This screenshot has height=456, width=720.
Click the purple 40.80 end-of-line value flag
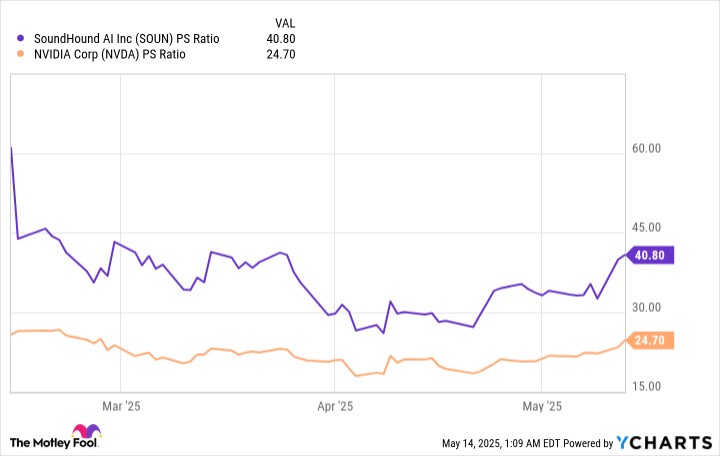(650, 255)
